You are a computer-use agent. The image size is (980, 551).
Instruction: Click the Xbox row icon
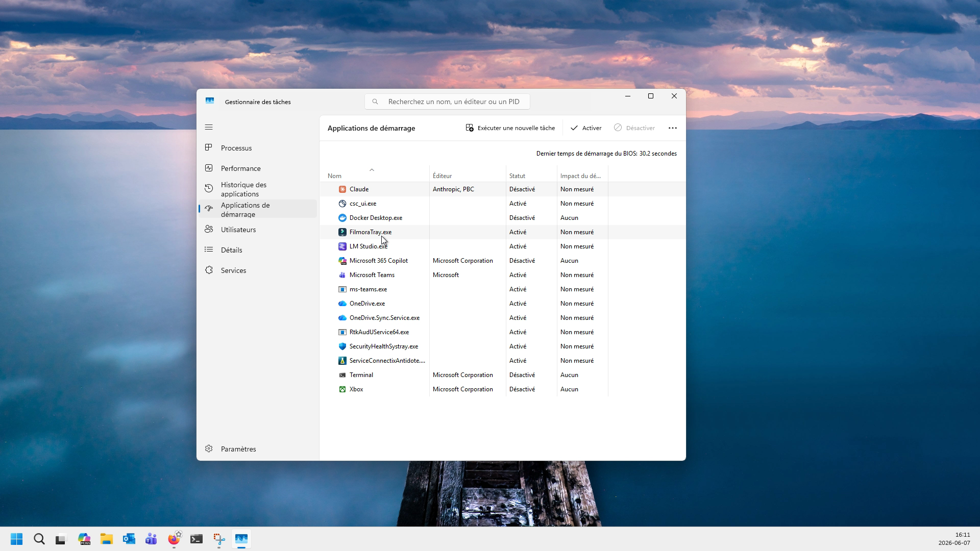pyautogui.click(x=342, y=389)
